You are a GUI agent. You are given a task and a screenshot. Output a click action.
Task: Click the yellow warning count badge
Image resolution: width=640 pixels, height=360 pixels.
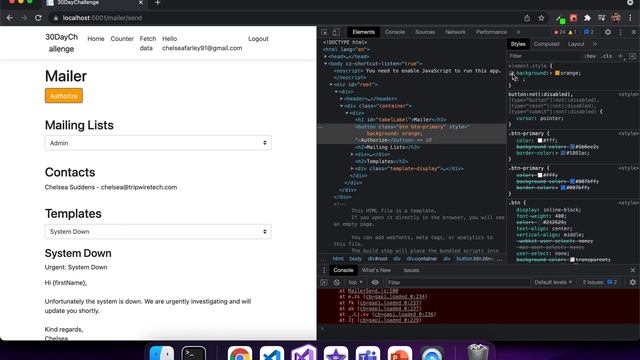pyautogui.click(x=573, y=32)
